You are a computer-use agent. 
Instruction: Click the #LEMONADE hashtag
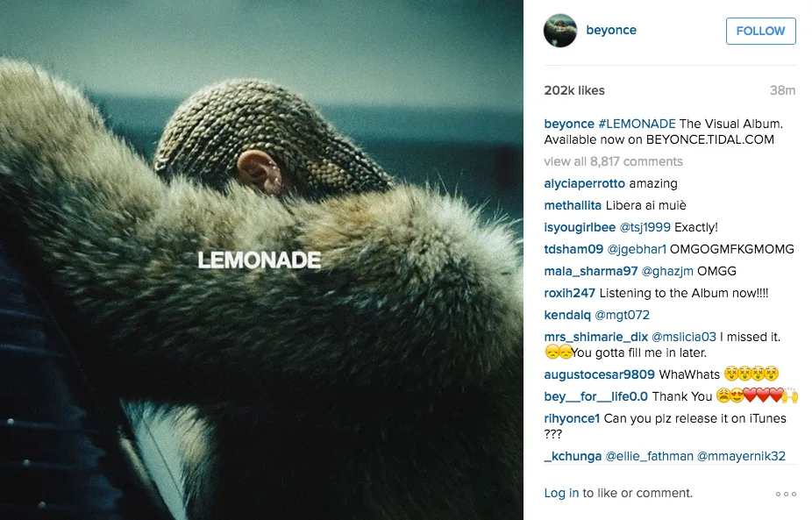click(x=637, y=124)
